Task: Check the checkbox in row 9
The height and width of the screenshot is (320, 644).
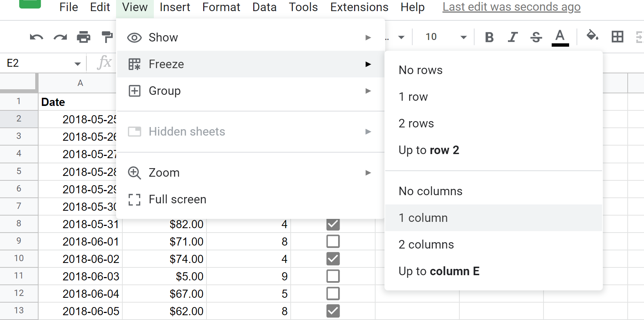Action: pos(333,241)
